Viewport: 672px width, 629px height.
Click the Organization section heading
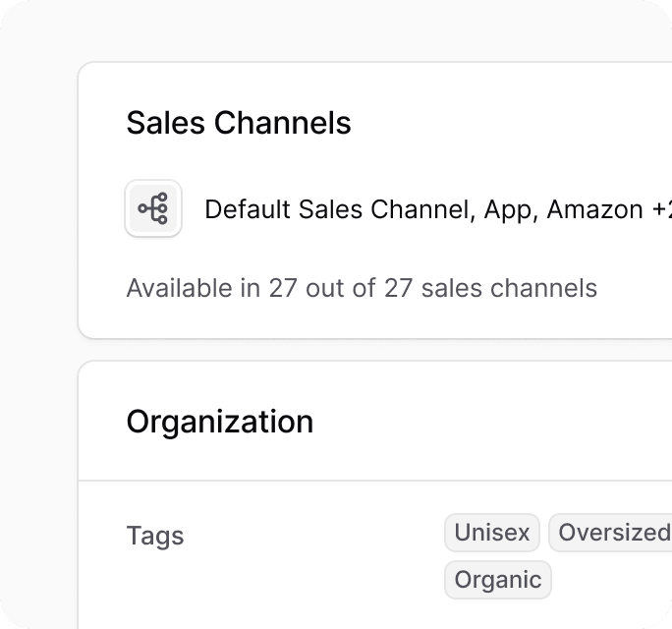point(220,422)
